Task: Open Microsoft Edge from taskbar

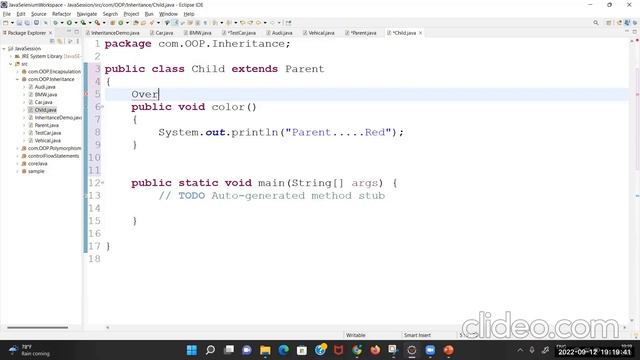Action: pos(284,350)
